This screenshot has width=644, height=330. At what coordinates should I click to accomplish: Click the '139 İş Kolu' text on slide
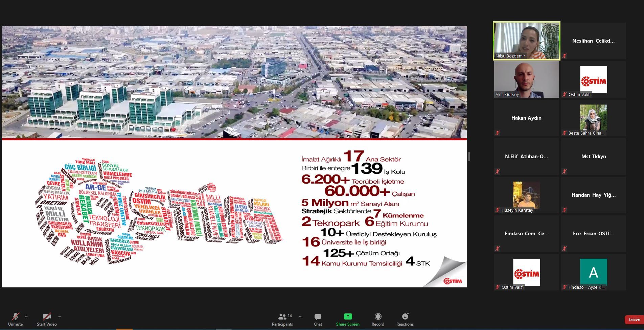(x=378, y=169)
